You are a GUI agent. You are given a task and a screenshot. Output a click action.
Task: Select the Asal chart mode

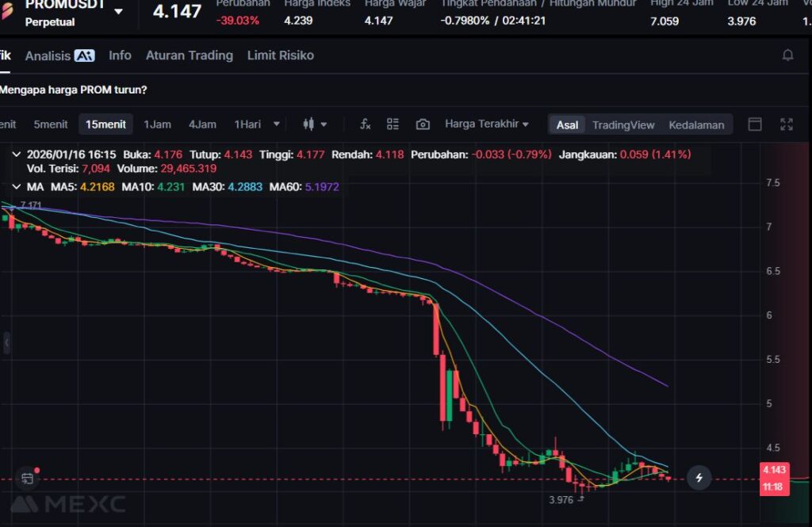[x=567, y=125]
